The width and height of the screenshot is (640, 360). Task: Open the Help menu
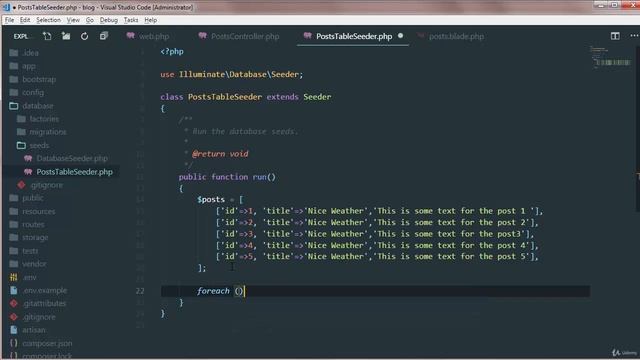coord(151,20)
